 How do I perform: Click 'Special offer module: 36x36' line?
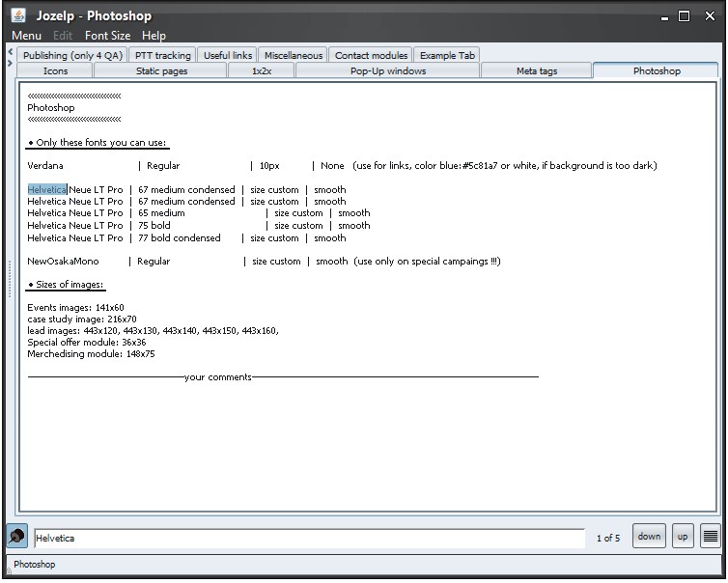[86, 343]
